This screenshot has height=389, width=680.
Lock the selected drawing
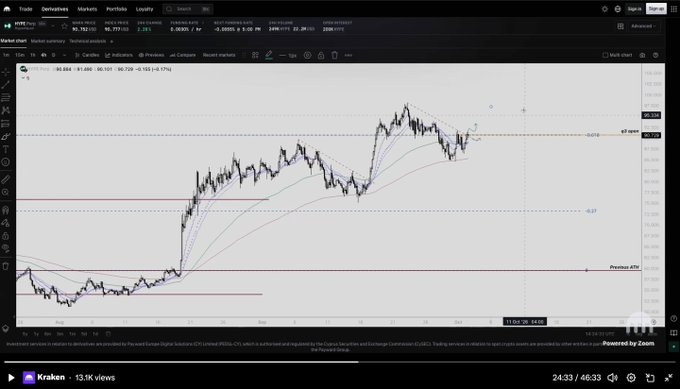click(x=321, y=55)
